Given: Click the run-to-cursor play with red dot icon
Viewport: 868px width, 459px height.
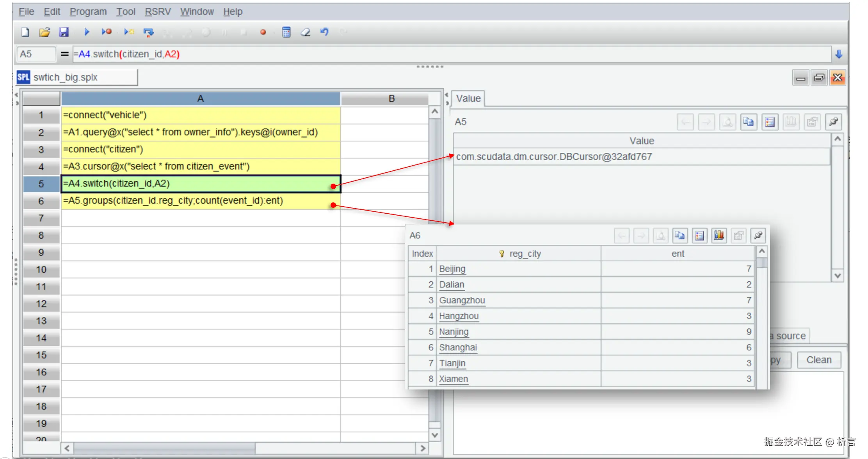Looking at the screenshot, I should (x=106, y=32).
